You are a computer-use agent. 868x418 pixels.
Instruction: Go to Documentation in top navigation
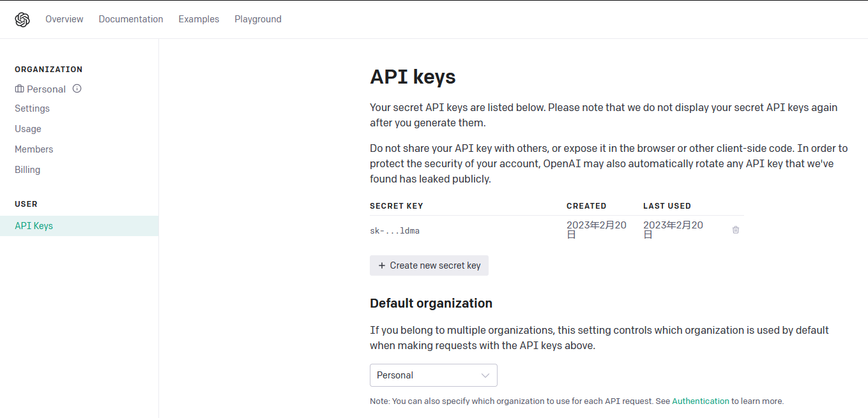point(131,19)
